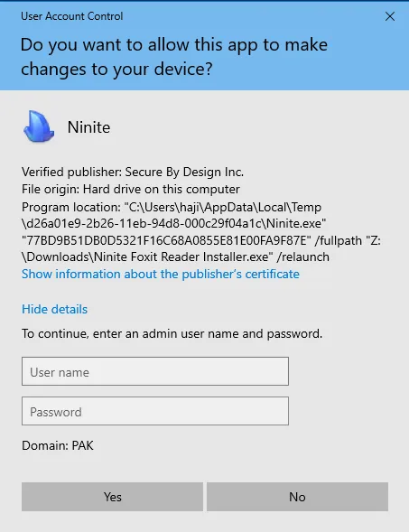
Task: Collapse the dialog with Hide details
Action: [54, 309]
